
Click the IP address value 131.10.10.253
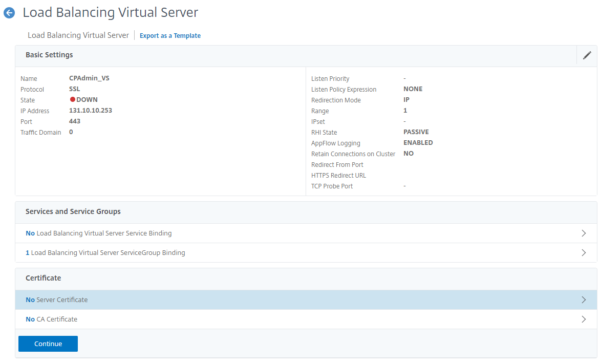[x=91, y=111]
